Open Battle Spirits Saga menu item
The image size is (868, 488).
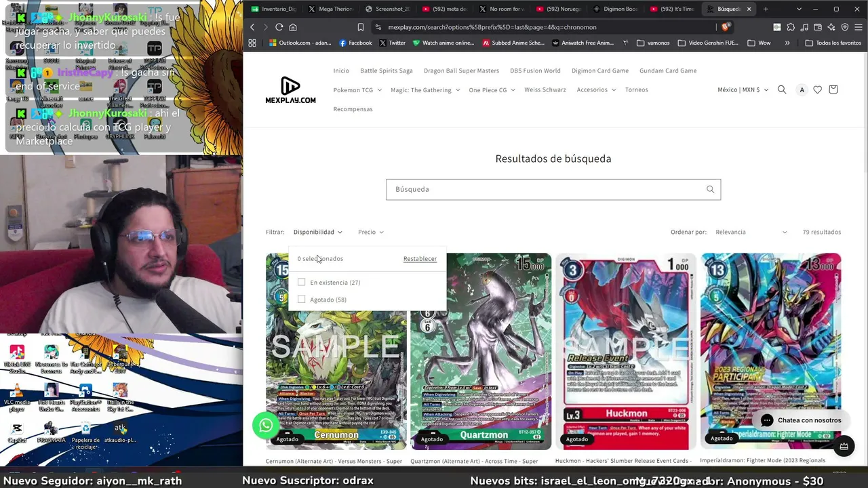pos(387,70)
